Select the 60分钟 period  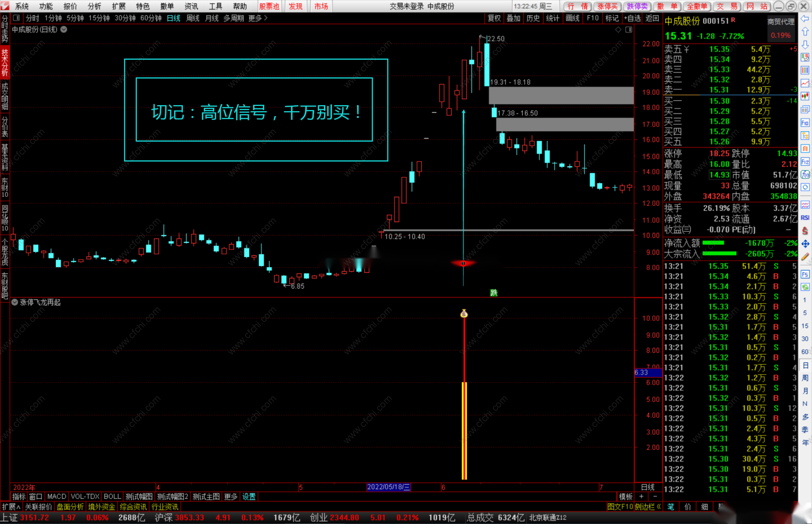tap(151, 18)
